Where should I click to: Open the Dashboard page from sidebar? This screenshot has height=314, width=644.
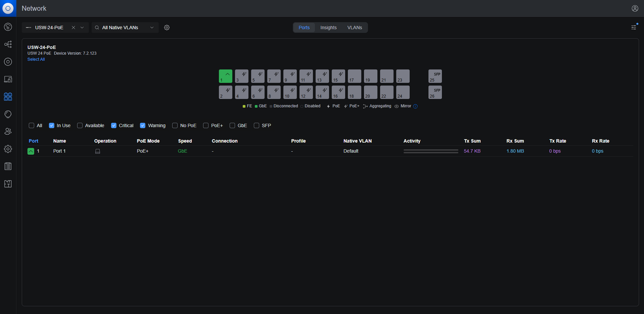click(8, 27)
